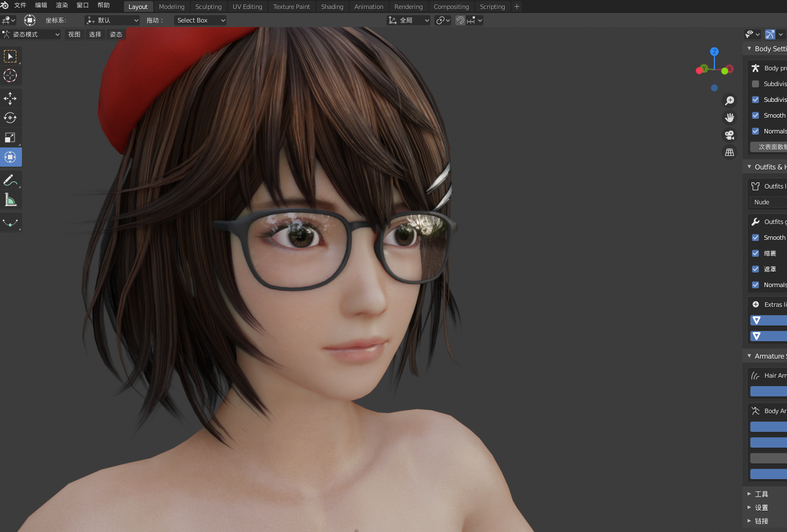Screen dimensions: 787x532
Task: Click the Hair Armature strands icon
Action: (755, 375)
